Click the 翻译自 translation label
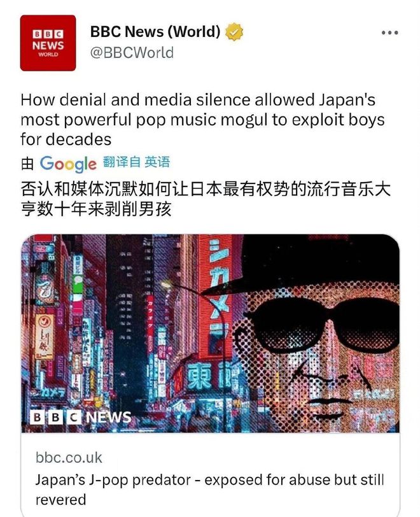 click(x=122, y=162)
